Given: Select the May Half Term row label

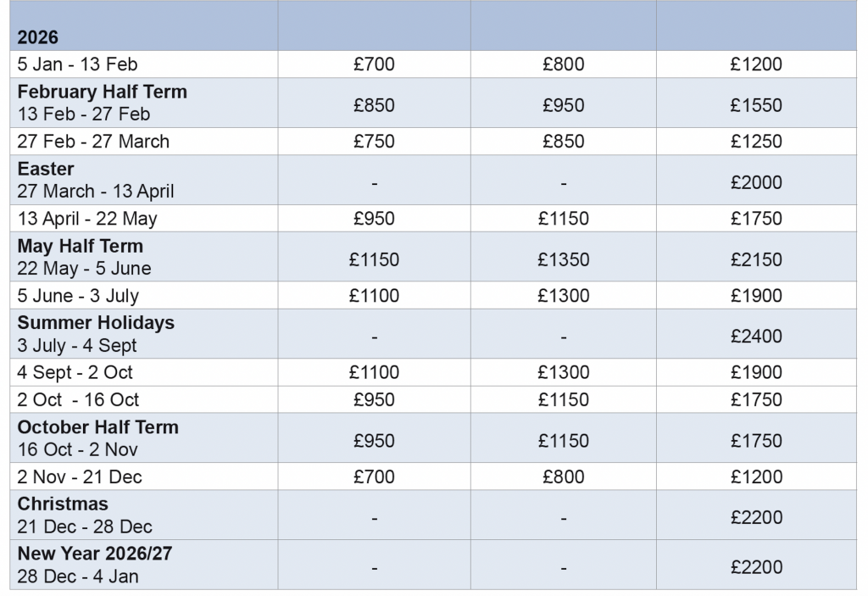Looking at the screenshot, I should click(81, 246).
